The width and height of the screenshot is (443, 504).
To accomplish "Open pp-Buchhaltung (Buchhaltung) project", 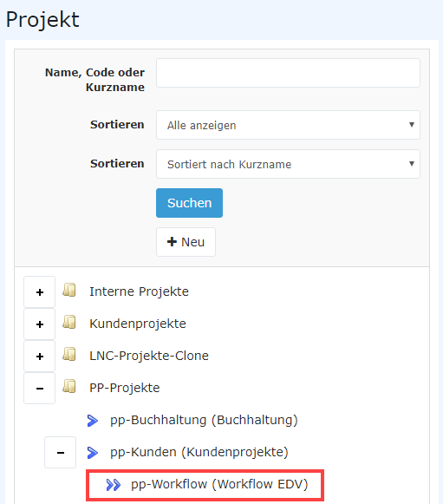I will coord(204,420).
